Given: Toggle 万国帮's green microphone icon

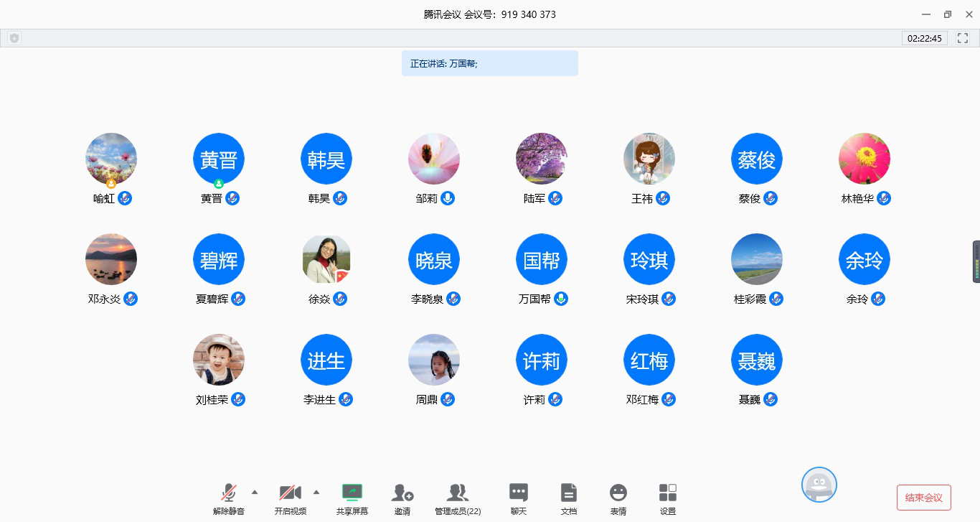Looking at the screenshot, I should point(561,299).
